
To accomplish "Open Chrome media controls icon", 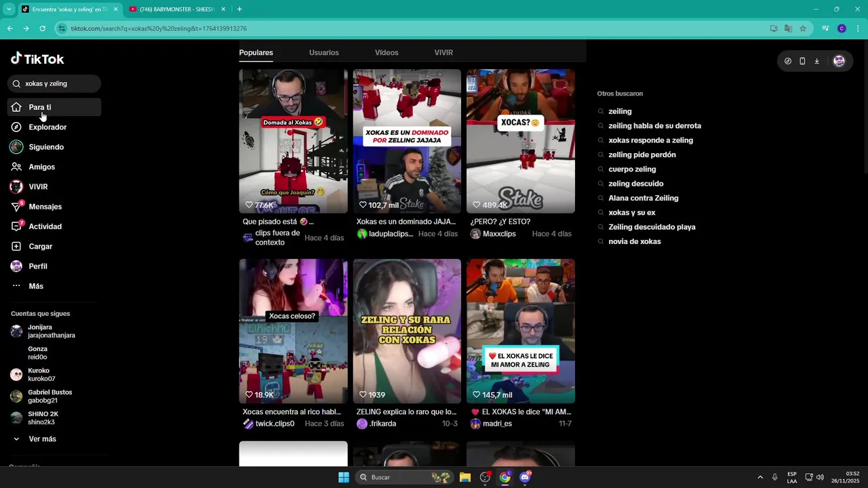I will 825,28.
